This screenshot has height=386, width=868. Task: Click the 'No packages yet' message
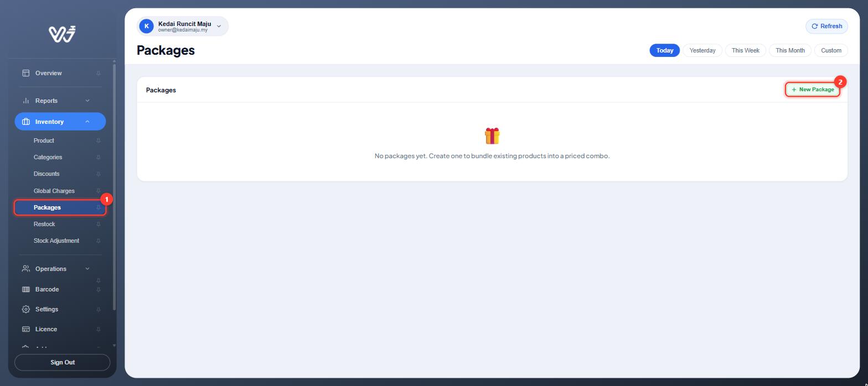tap(492, 156)
